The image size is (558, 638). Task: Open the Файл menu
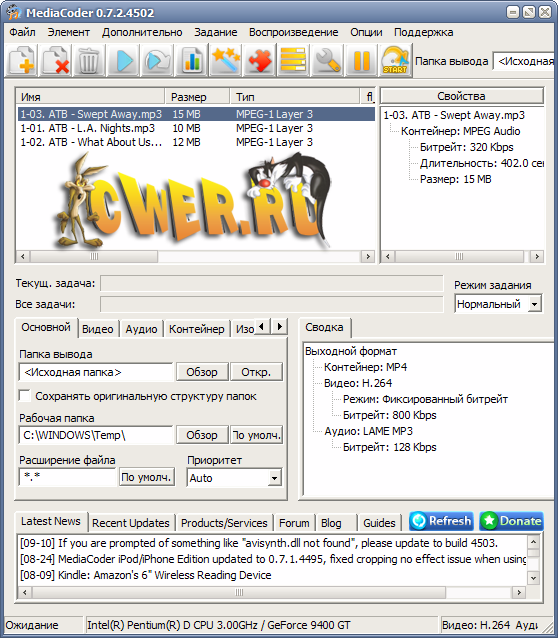(22, 32)
